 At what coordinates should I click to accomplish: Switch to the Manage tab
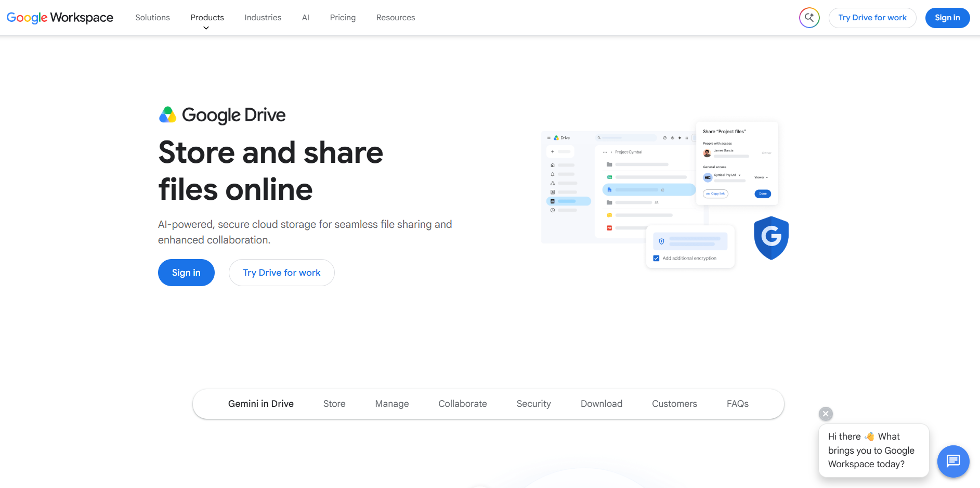pyautogui.click(x=392, y=404)
